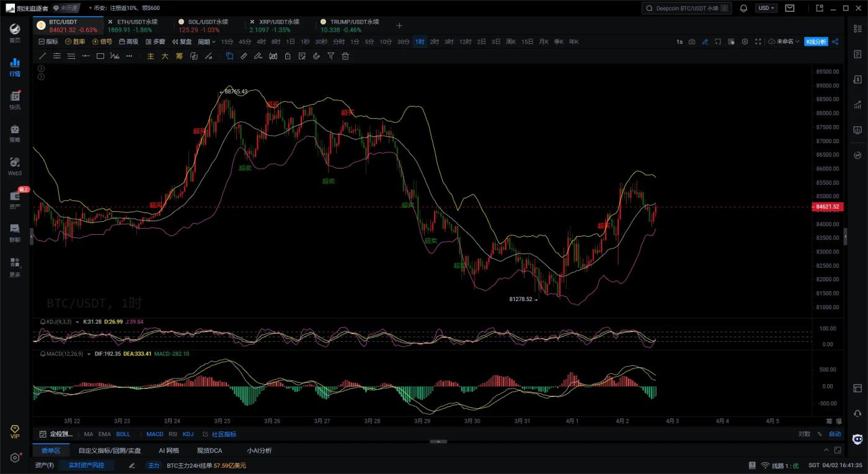Screen dimensions: 868x474
Task: Open 快讯 in the left sidebar
Action: (x=14, y=99)
